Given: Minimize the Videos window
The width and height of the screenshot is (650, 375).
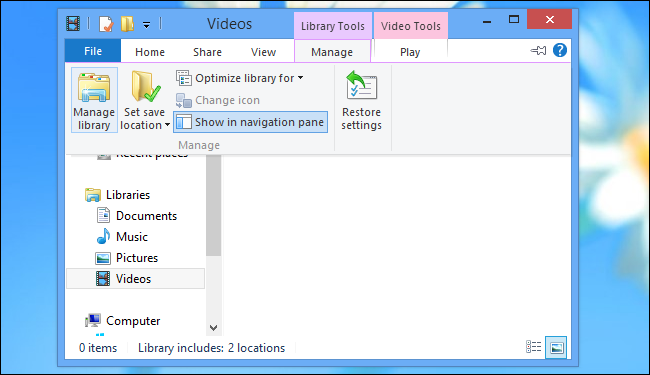Looking at the screenshot, I should point(487,21).
